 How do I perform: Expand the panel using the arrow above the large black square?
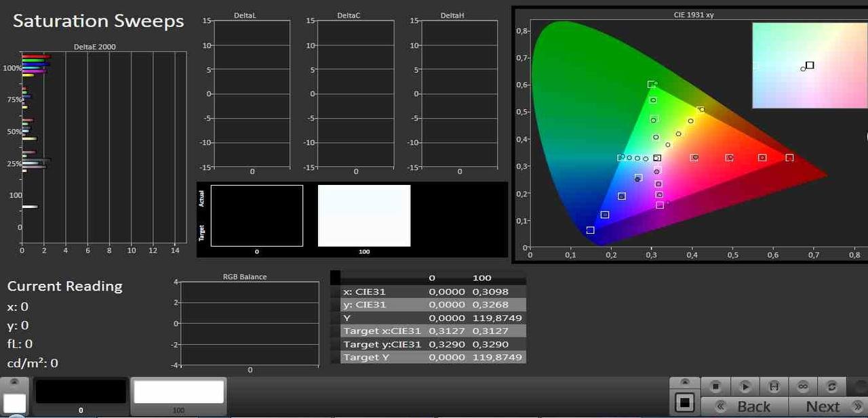(684, 382)
